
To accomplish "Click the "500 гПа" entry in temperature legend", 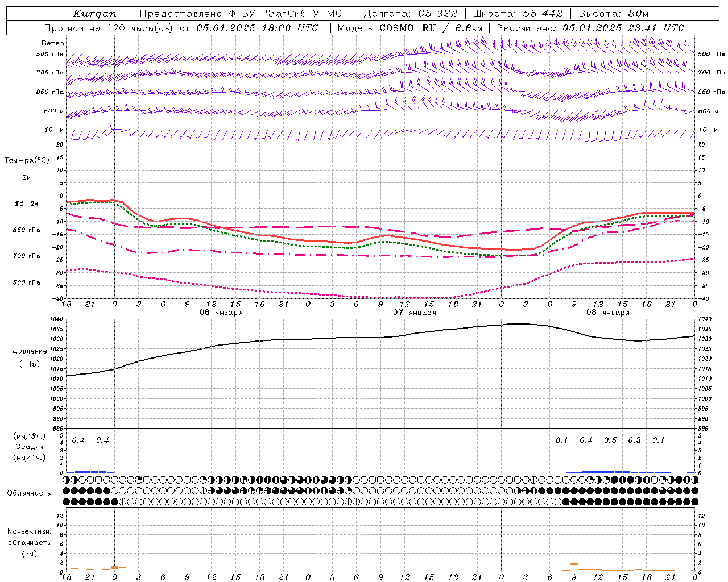I will pos(27,282).
